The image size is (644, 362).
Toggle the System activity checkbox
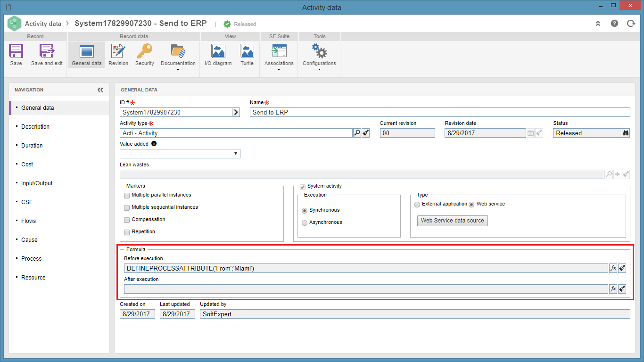tap(303, 187)
